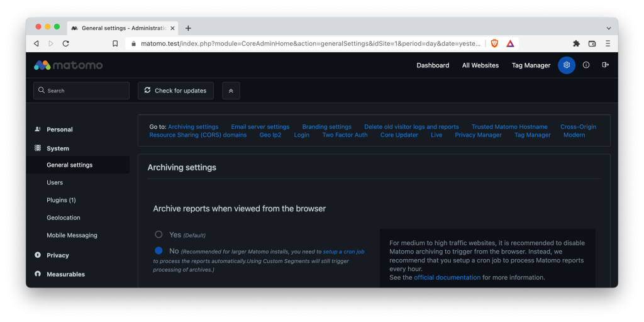Open the Dashboard menu item
This screenshot has width=644, height=322.
[x=433, y=65]
